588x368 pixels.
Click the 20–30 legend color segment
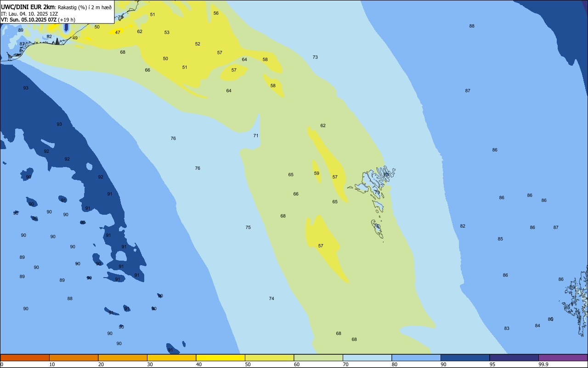point(123,357)
